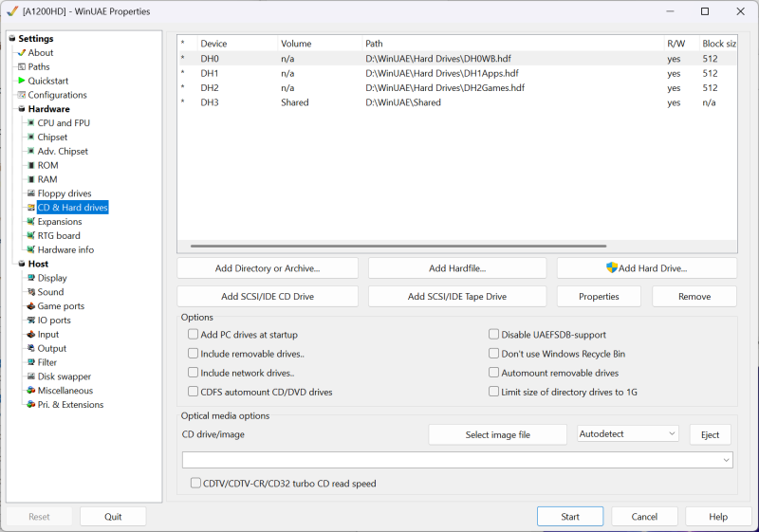Click the Input joystick icon

point(31,334)
